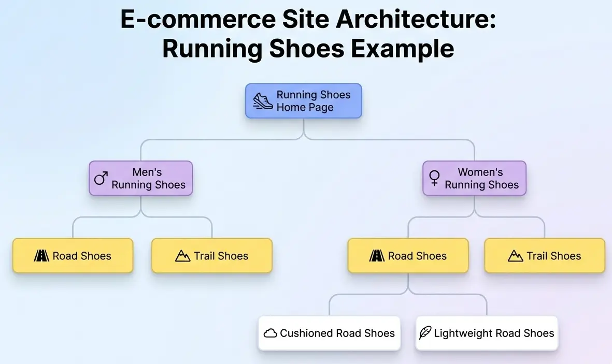Select the Men's Running Shoes category box
Viewport: 612px width, 364px height.
140,178
